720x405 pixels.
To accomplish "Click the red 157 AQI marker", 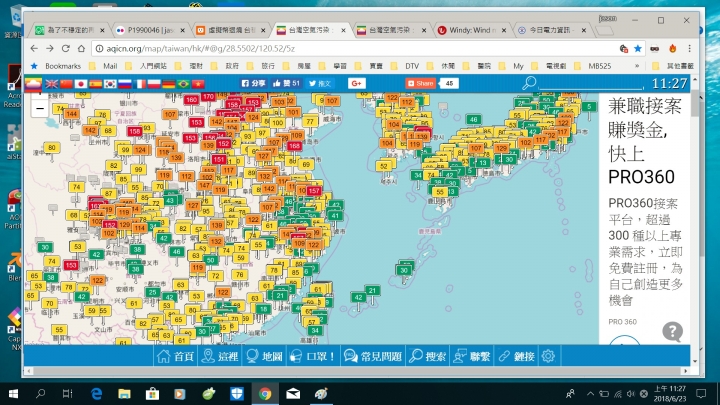I will coord(314,191).
